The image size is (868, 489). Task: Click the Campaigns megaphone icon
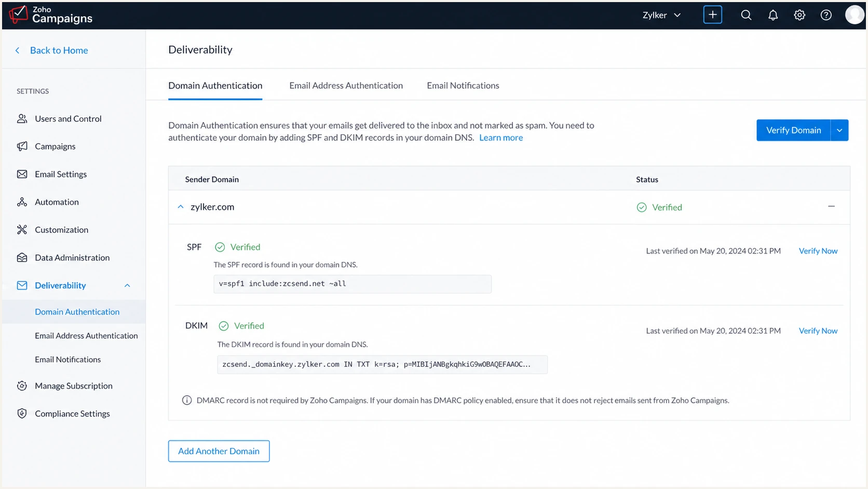click(x=22, y=146)
